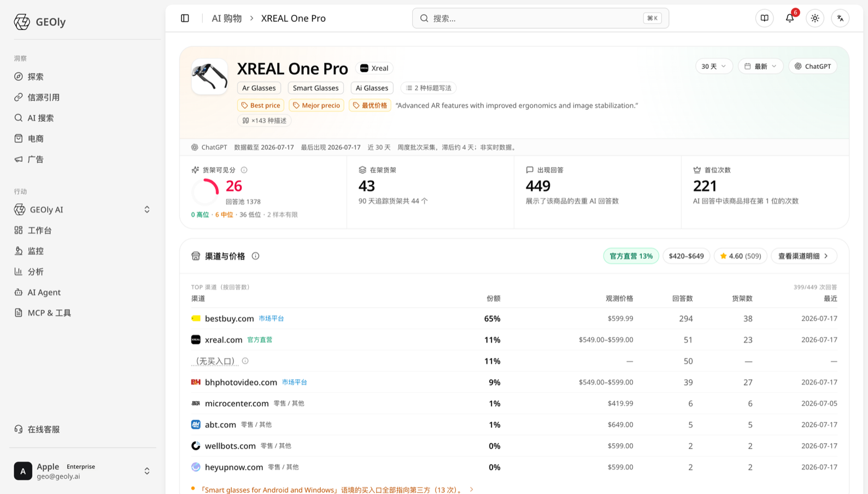Toggle the sidebar collapse icon
The height and width of the screenshot is (494, 868).
coord(185,18)
